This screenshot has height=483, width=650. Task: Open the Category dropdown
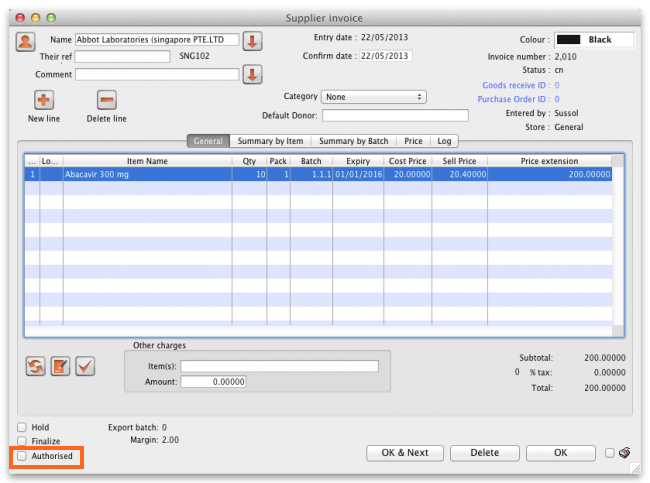373,97
